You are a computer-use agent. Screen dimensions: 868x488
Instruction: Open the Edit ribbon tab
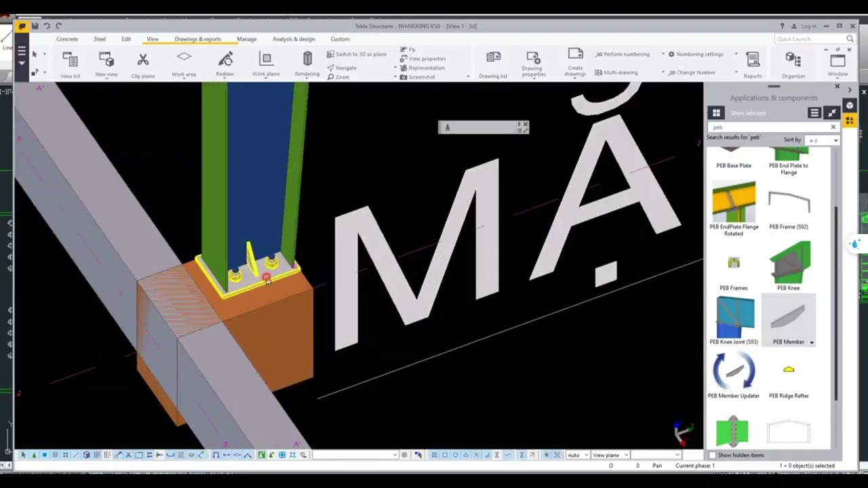[x=126, y=39]
